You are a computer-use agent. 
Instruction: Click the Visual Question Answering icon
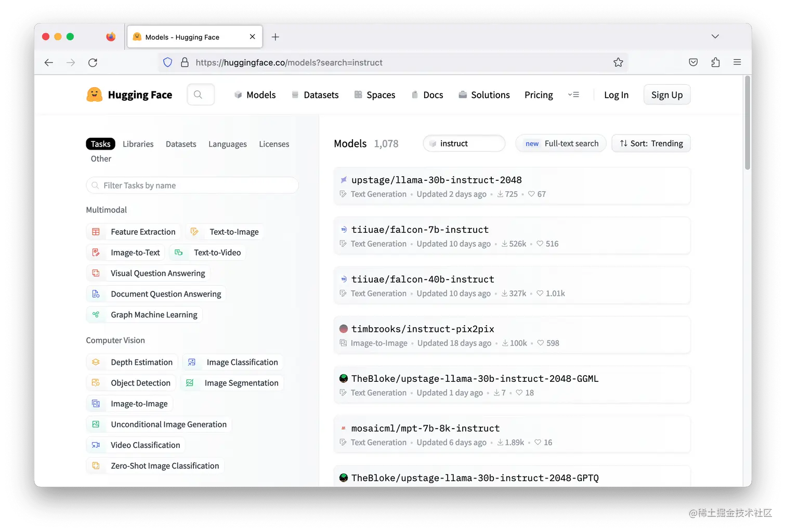point(96,273)
